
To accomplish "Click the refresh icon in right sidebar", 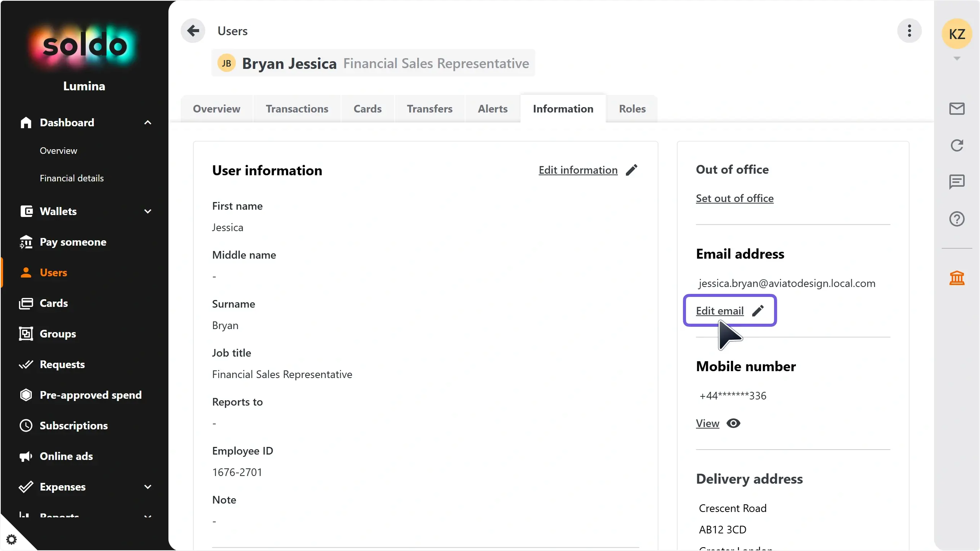I will (957, 145).
